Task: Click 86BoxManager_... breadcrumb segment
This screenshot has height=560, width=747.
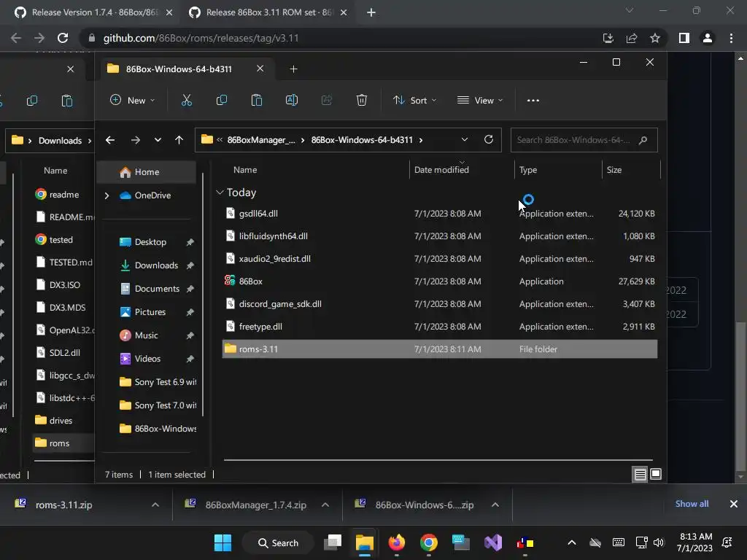Action: point(261,140)
